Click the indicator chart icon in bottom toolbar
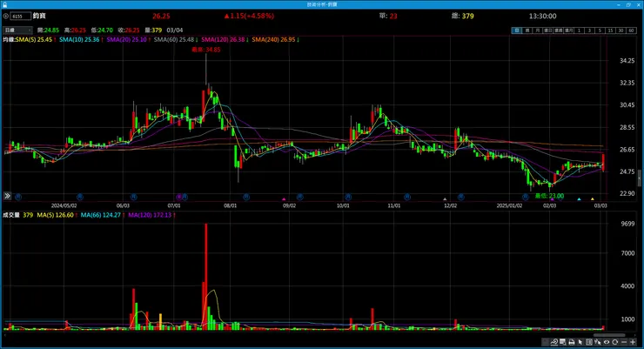Viewport: 644px width, 349px height. (x=553, y=342)
